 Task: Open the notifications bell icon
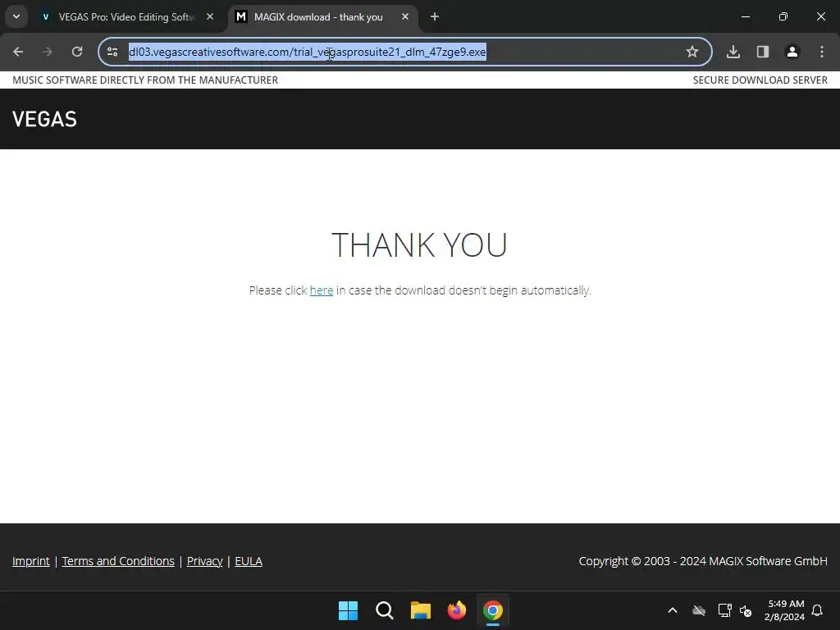[818, 610]
